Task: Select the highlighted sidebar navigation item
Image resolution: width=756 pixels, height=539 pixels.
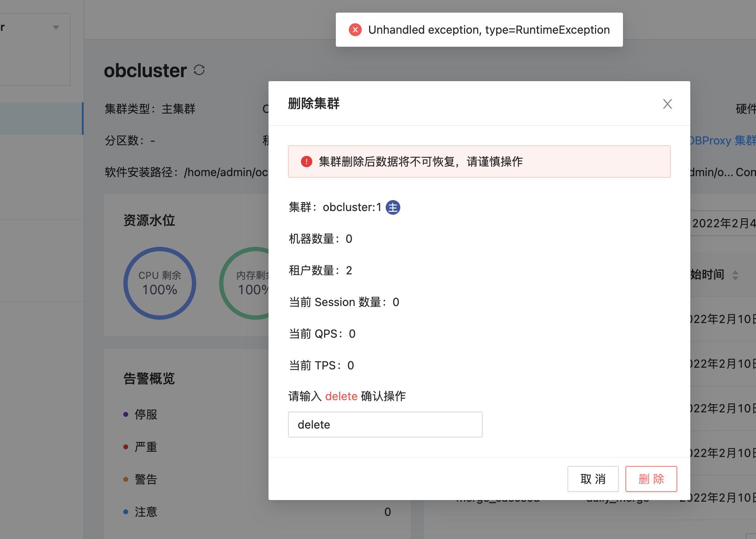Action: pyautogui.click(x=41, y=118)
